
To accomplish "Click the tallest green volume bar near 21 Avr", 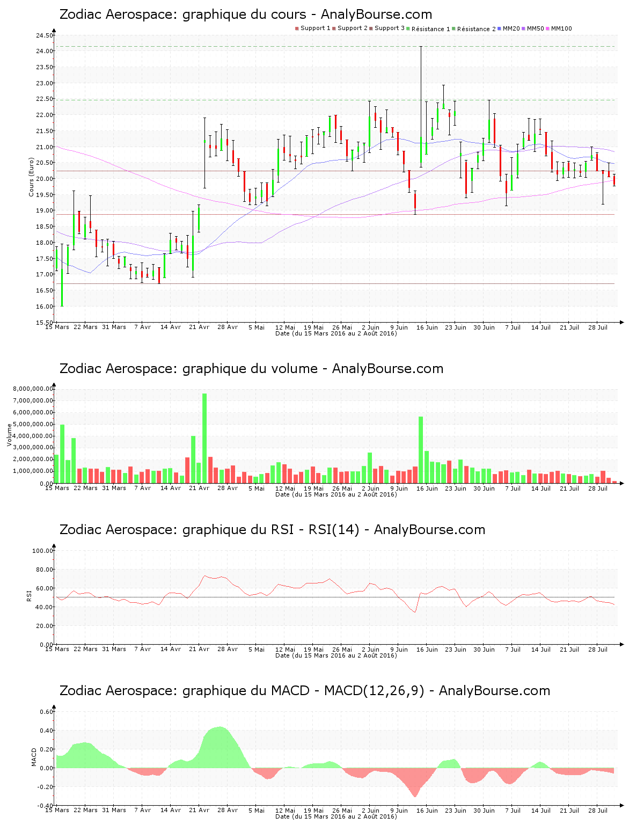I will pyautogui.click(x=204, y=438).
